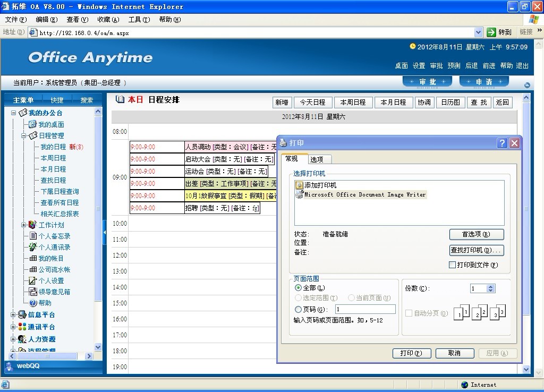Click the 添加打印机 (Add Printer) icon
The image size is (544, 392).
click(x=299, y=185)
